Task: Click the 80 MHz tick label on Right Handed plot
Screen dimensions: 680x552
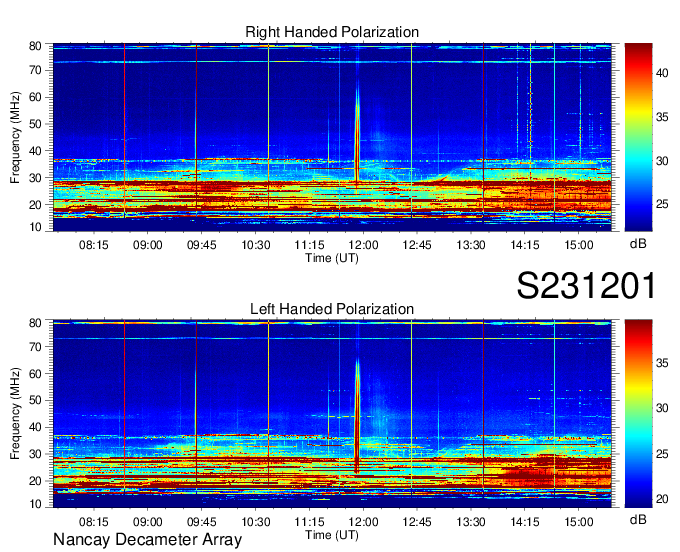Action: [x=35, y=46]
